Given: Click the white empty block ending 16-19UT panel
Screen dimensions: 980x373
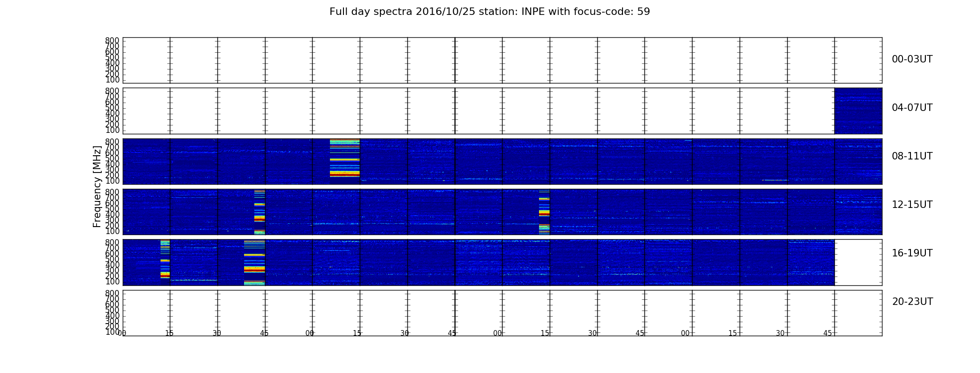Looking at the screenshot, I should click(x=858, y=262).
